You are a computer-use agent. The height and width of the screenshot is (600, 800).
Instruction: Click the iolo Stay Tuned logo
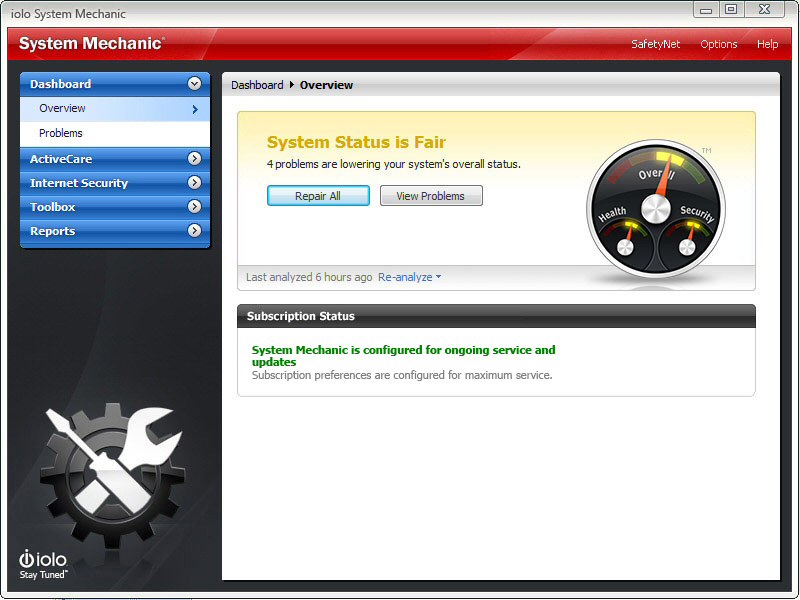tap(43, 565)
